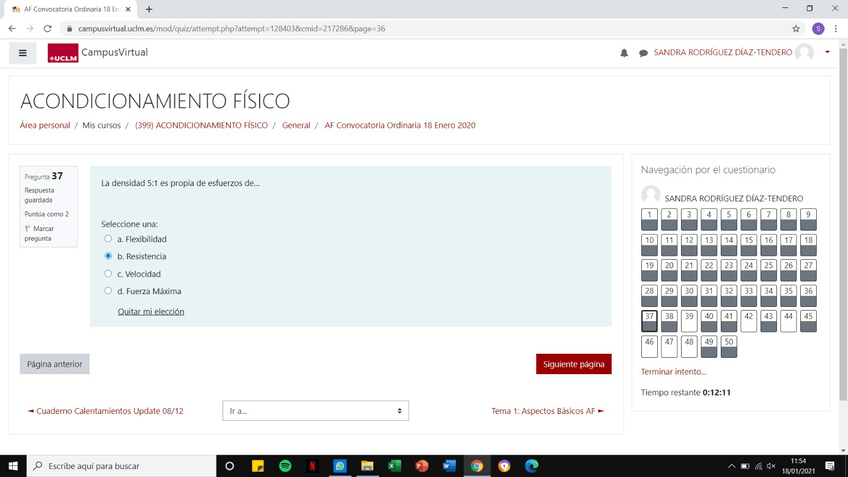The image size is (848, 477).
Task: Jump to unanswered question 39
Action: point(688,321)
